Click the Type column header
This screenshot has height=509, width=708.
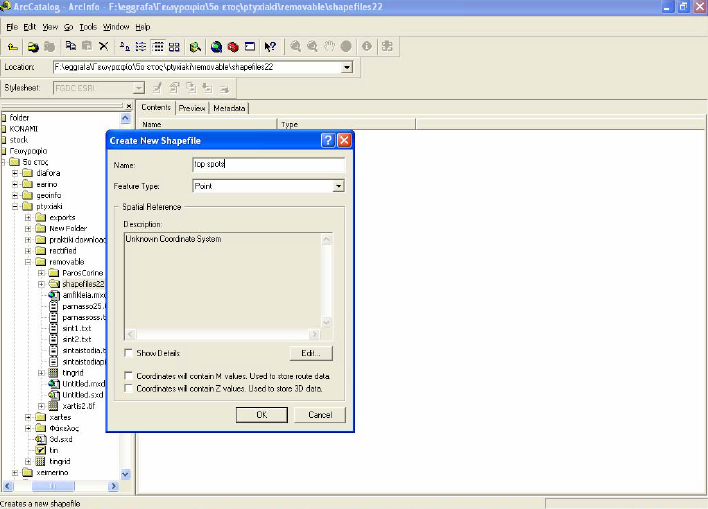[346, 124]
